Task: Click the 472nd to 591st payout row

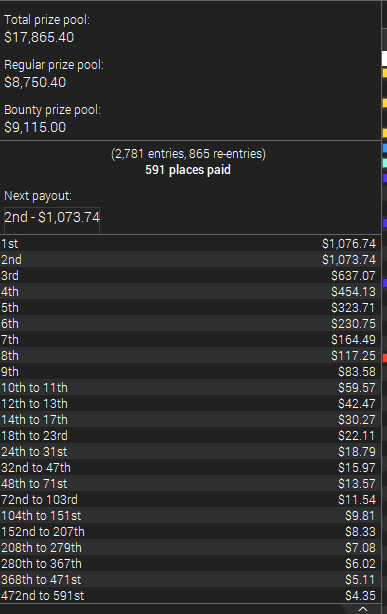Action: 190,595
